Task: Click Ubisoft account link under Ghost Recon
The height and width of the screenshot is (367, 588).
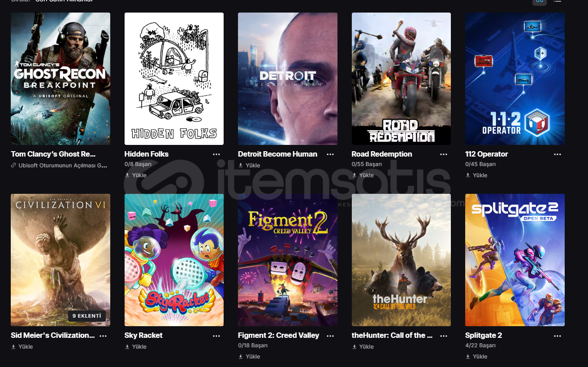Action: [59, 166]
